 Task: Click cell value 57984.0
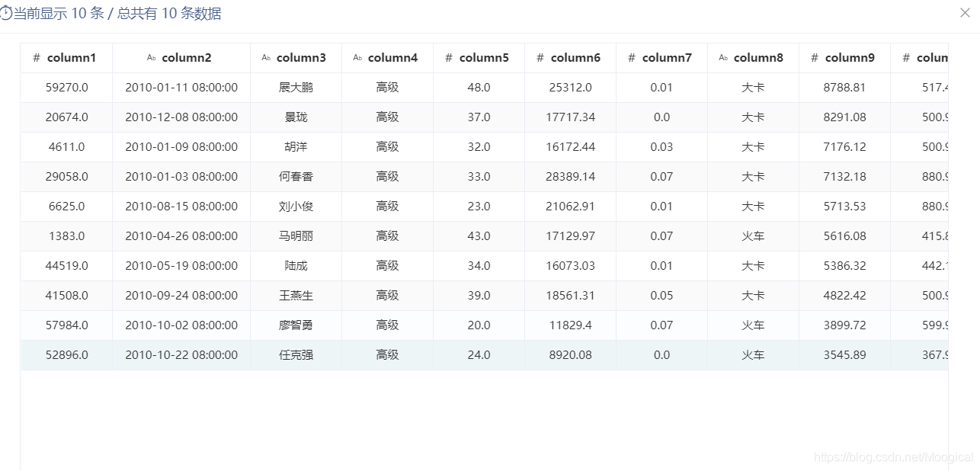tap(67, 325)
